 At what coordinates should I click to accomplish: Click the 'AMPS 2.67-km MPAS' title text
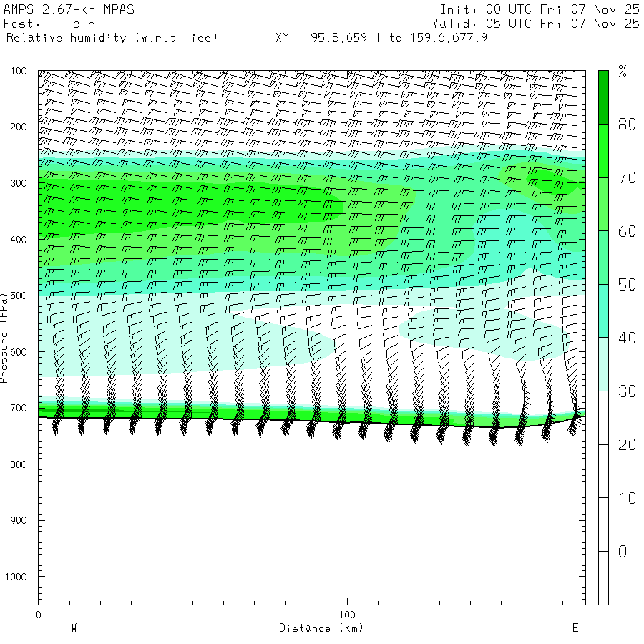click(69, 9)
